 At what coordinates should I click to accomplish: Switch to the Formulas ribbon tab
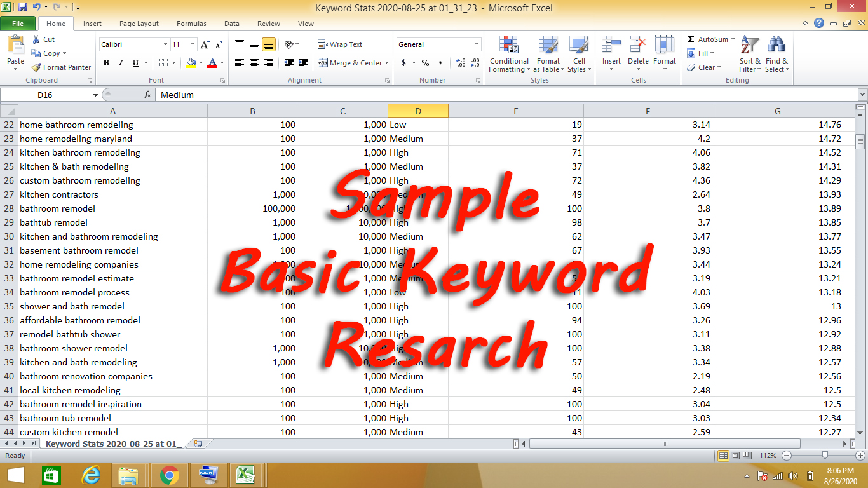click(x=191, y=23)
